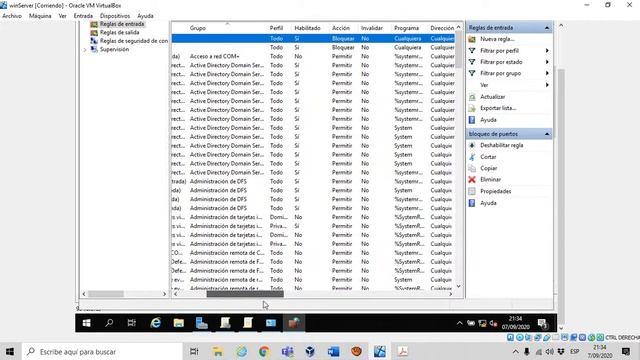Click the host ESP language indicator
Image resolution: width=640 pixels, height=360 pixels.
575,351
